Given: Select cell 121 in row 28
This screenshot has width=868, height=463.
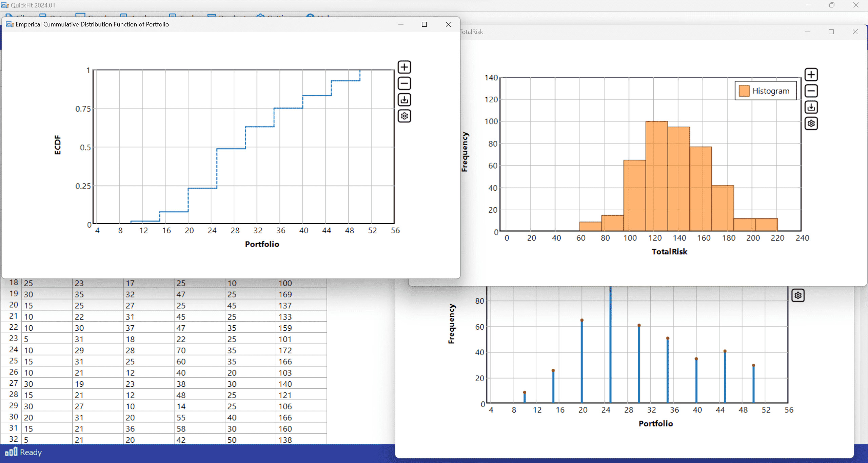Looking at the screenshot, I should (301, 395).
